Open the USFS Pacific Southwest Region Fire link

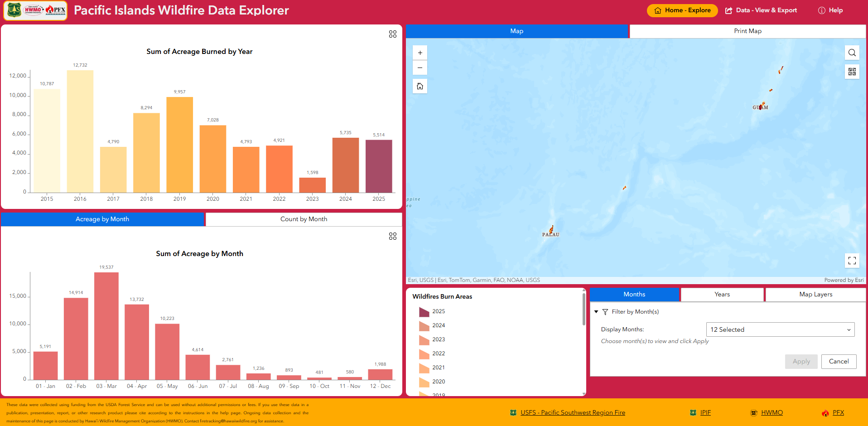pos(573,412)
